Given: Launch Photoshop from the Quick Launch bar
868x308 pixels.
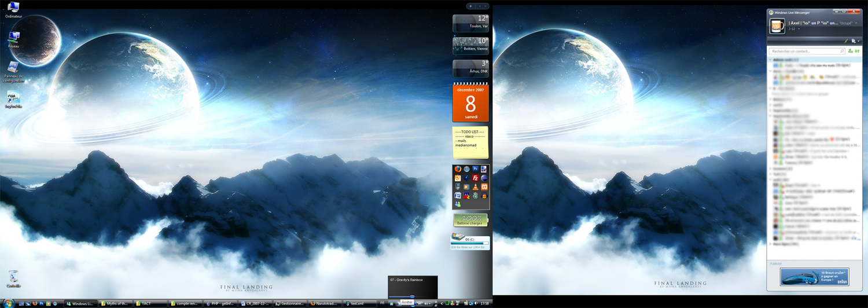Looking at the screenshot, I should 42,303.
